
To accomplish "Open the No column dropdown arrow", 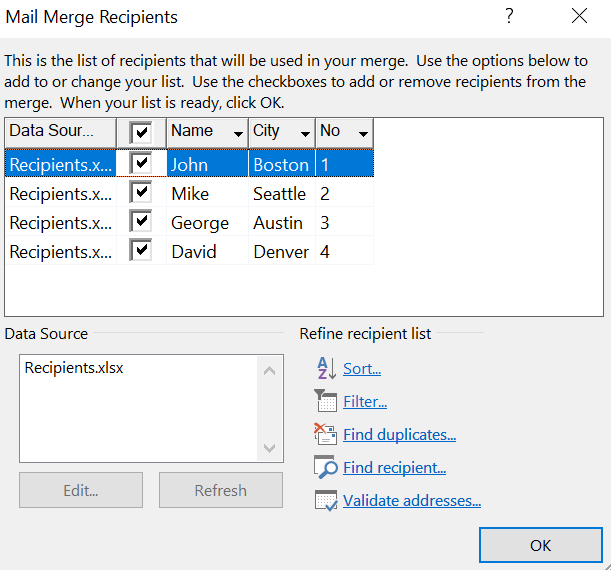I will coord(362,133).
